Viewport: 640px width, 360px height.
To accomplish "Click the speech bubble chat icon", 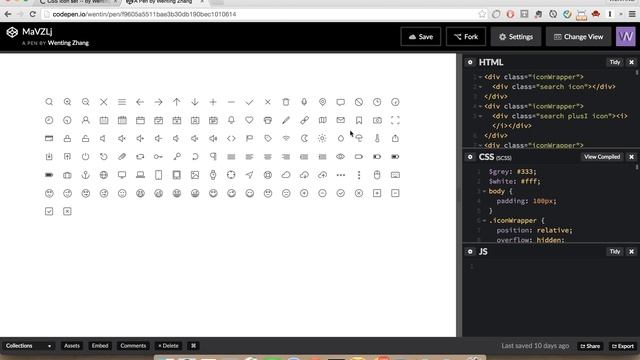I will (x=340, y=102).
